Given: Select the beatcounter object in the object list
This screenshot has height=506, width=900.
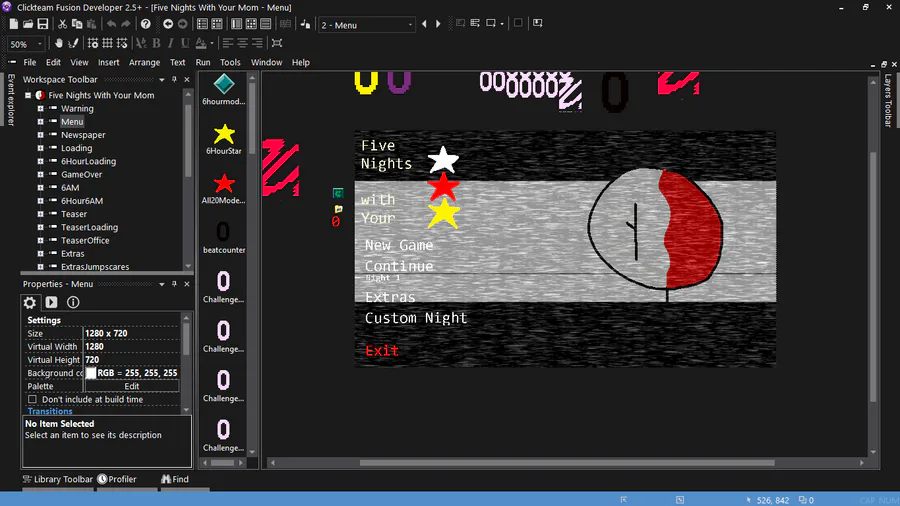Looking at the screenshot, I should click(x=224, y=238).
